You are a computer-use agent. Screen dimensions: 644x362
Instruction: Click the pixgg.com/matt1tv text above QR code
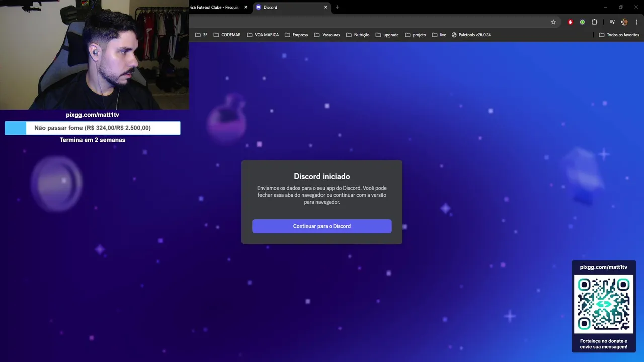pos(604,267)
